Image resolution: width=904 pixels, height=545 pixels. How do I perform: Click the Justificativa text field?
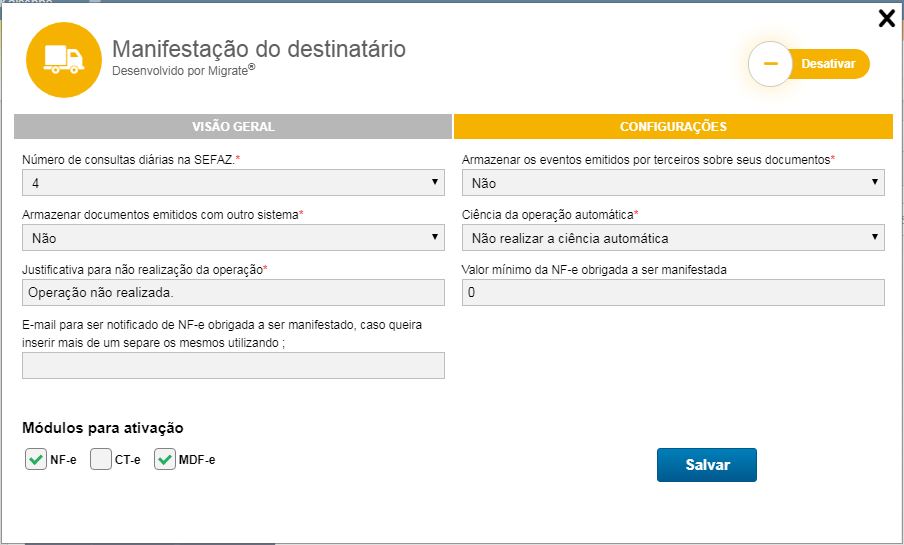[x=233, y=292]
